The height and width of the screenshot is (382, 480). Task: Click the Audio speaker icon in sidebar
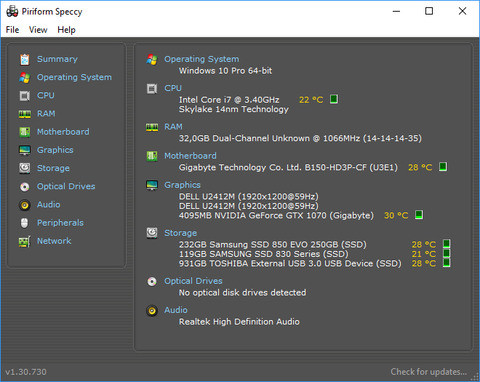click(25, 205)
